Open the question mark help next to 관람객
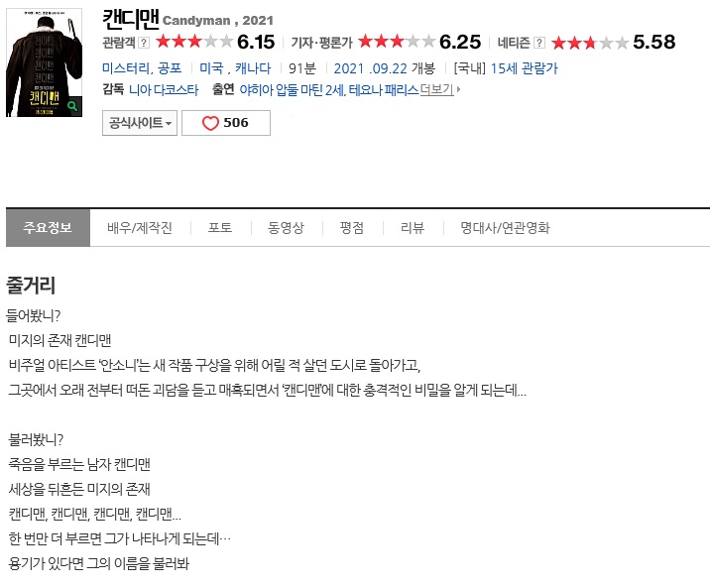This screenshot has height=588, width=710. [x=144, y=43]
